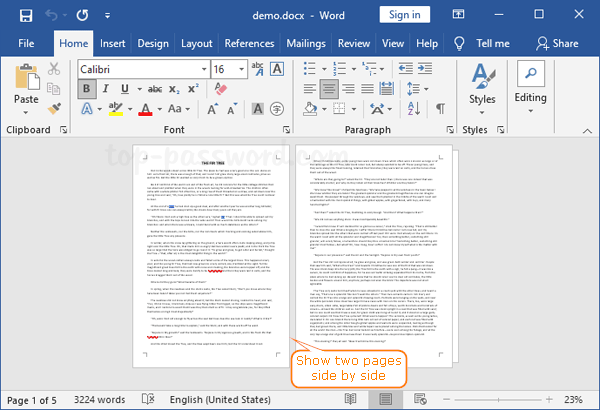Screen dimensions: 600x410
Task: Toggle Center alignment
Action: (328, 88)
